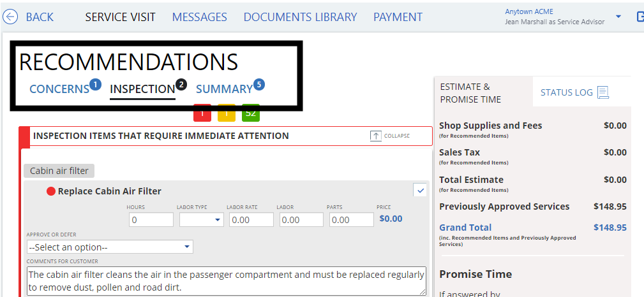644x297 pixels.
Task: Open the Payment page
Action: coord(398,17)
